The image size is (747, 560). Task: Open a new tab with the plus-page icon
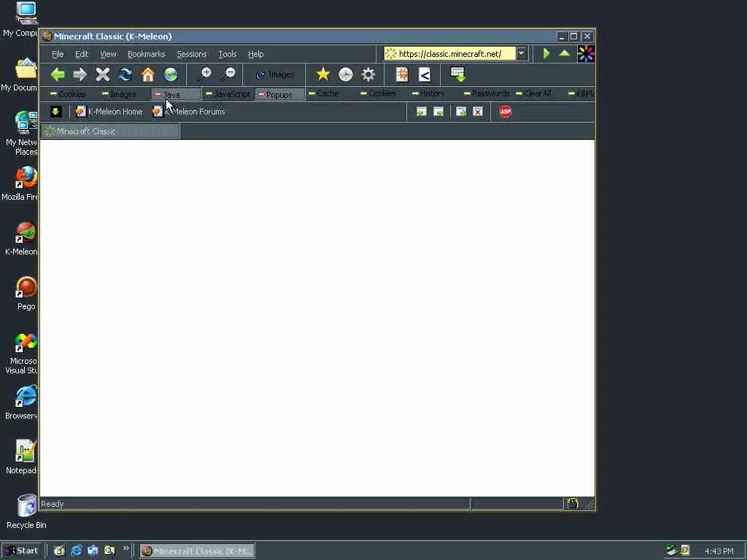point(461,112)
